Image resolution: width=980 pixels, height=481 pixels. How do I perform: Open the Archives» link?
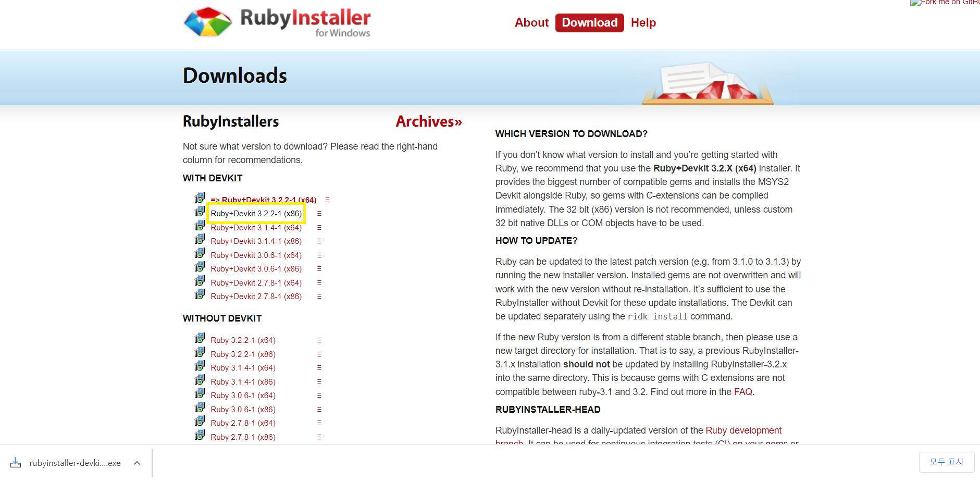pyautogui.click(x=429, y=121)
